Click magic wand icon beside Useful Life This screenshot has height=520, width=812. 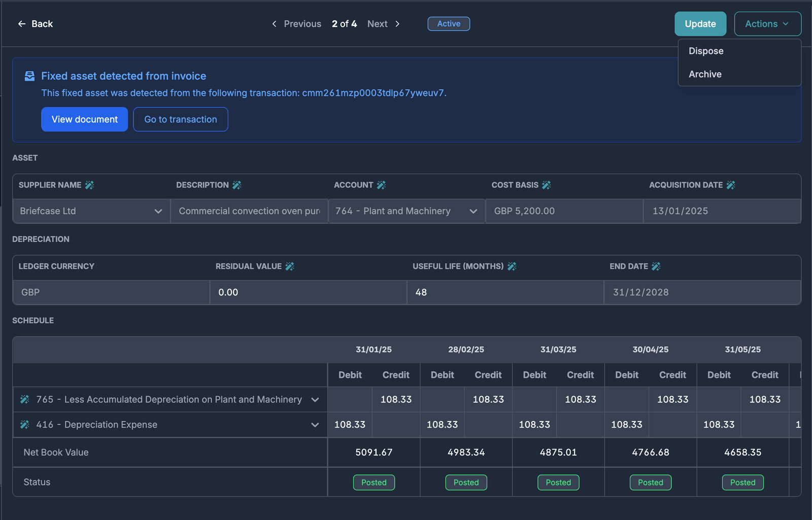(512, 266)
